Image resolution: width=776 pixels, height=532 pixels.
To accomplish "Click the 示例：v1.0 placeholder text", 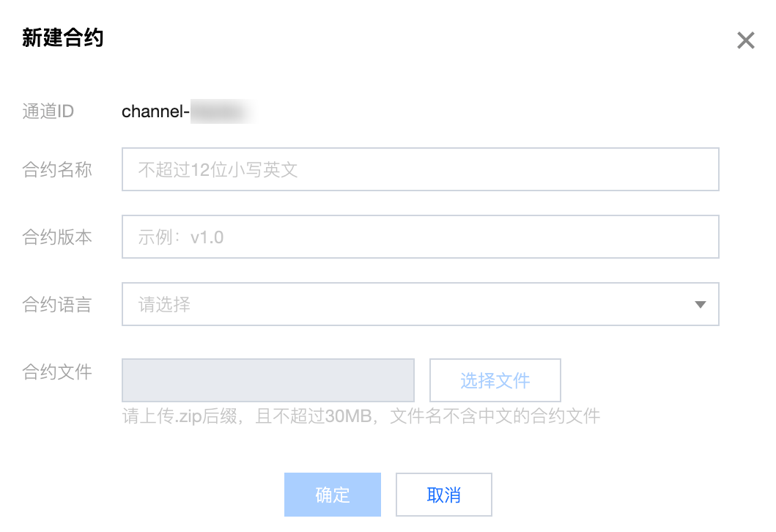I will pyautogui.click(x=181, y=237).
